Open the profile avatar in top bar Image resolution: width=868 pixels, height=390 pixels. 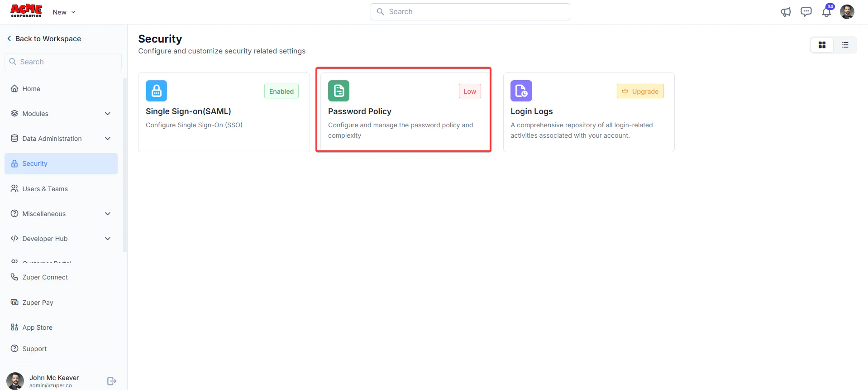tap(847, 12)
